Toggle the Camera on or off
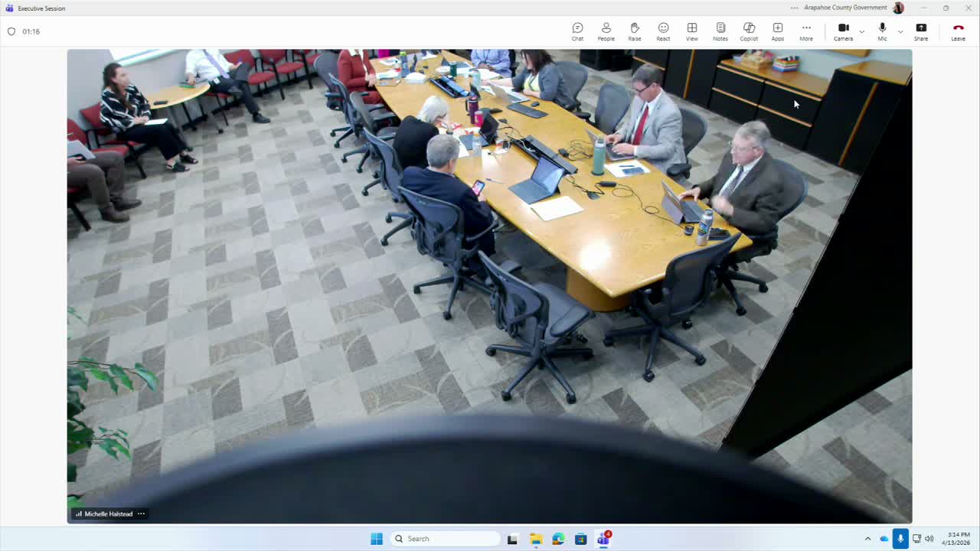This screenshot has width=980, height=551. [x=843, y=31]
